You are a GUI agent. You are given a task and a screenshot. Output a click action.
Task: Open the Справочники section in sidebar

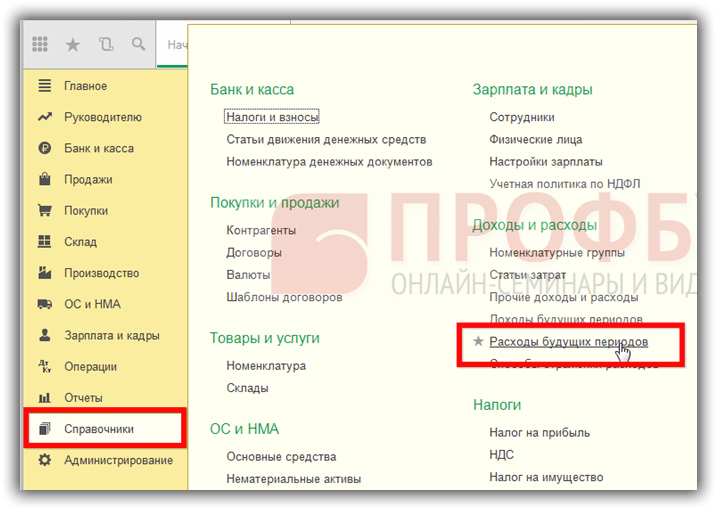point(99,429)
